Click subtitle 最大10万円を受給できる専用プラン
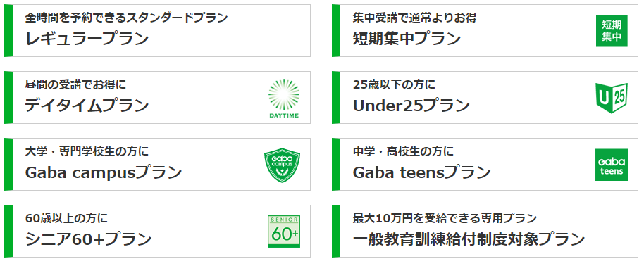The height and width of the screenshot is (266, 644). (x=445, y=218)
